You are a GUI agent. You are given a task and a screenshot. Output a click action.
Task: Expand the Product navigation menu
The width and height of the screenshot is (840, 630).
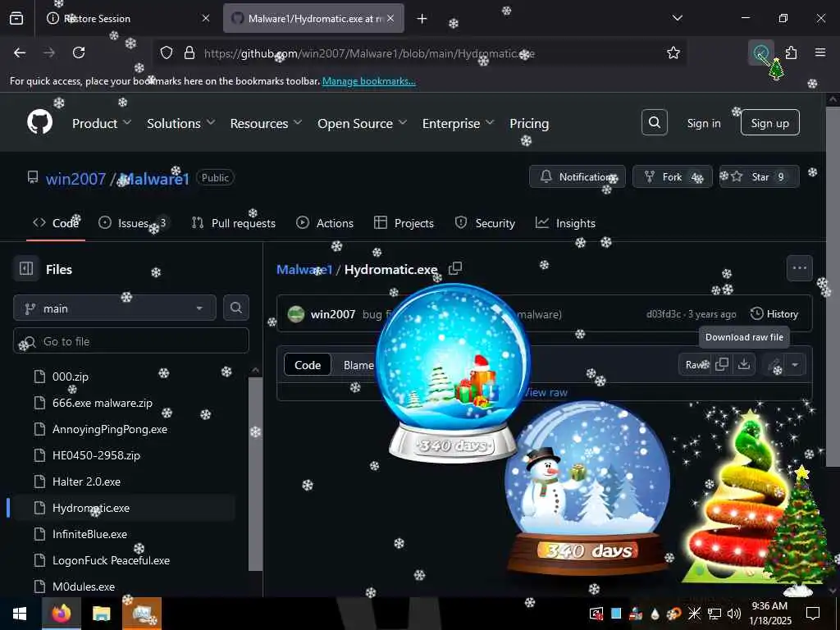point(102,123)
